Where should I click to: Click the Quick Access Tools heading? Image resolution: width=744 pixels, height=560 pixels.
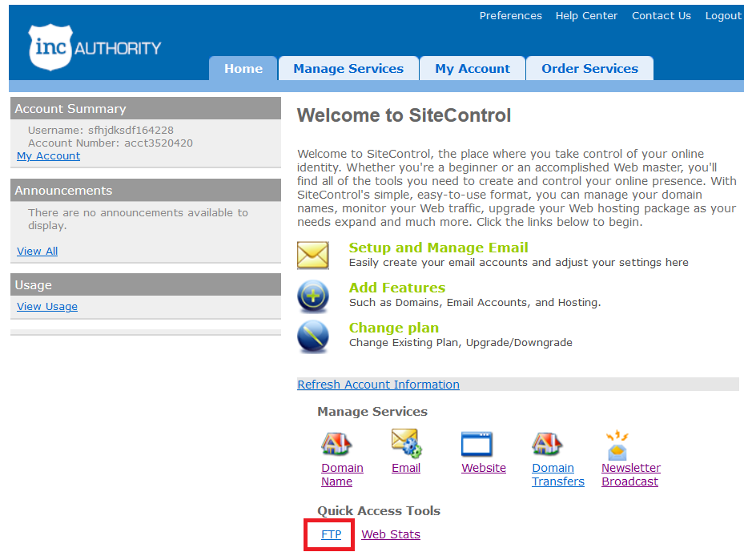tap(379, 510)
